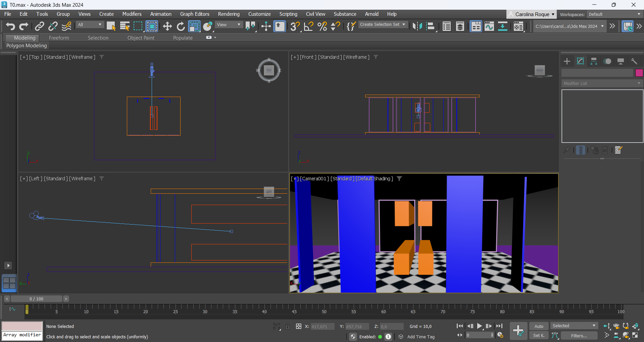This screenshot has height=342, width=644.
Task: Toggle Auto Key animation mode
Action: [x=539, y=326]
